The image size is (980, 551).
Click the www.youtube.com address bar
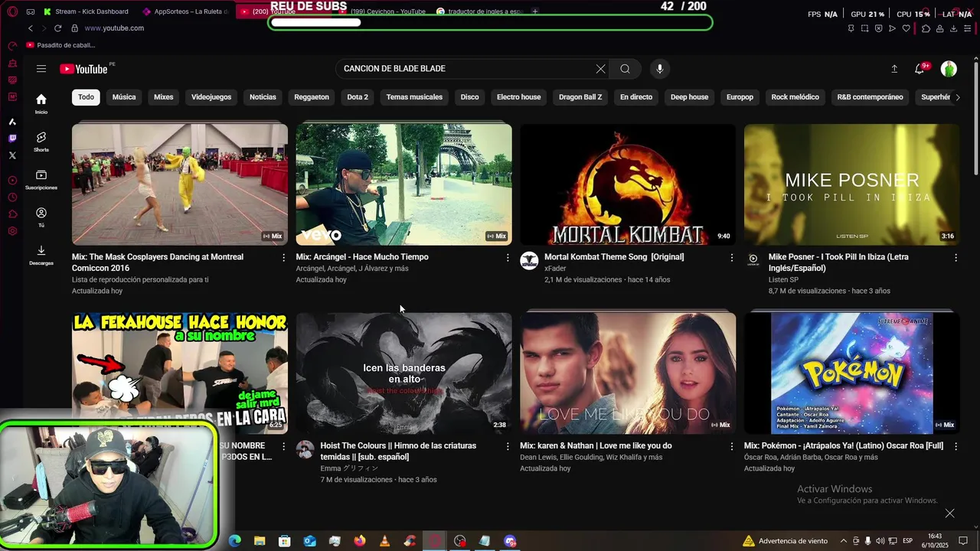coord(114,28)
